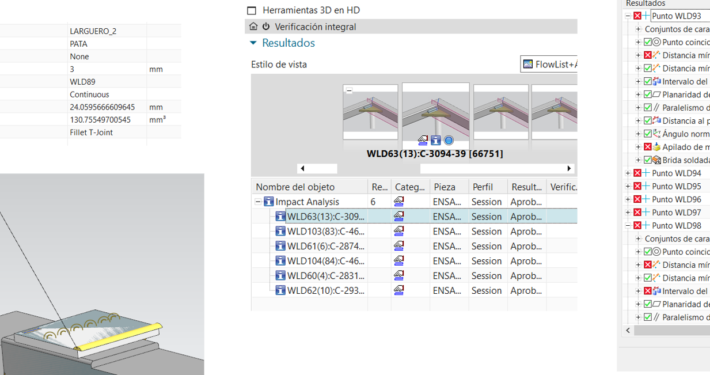Select the first weld preview thumbnail

click(370, 112)
